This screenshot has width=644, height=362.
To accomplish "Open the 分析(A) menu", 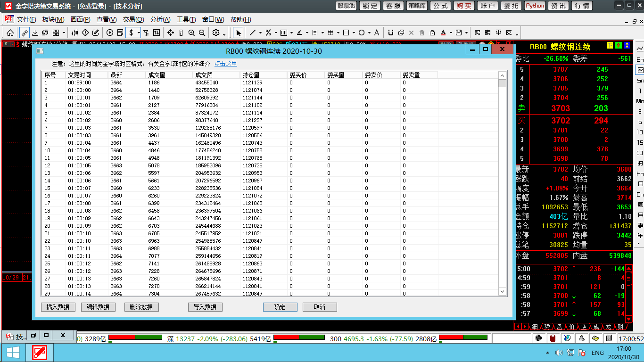I will click(160, 19).
